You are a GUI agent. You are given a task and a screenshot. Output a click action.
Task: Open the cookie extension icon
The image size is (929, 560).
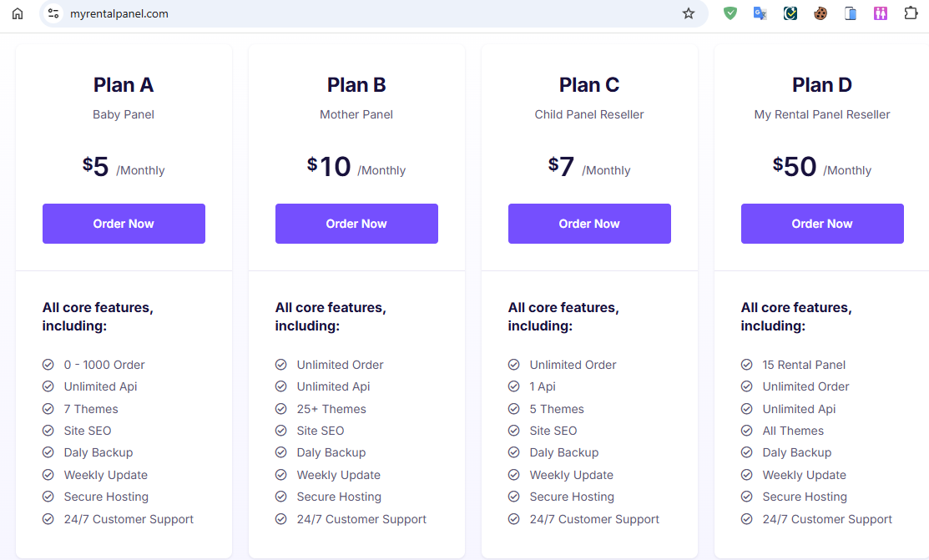coord(820,13)
